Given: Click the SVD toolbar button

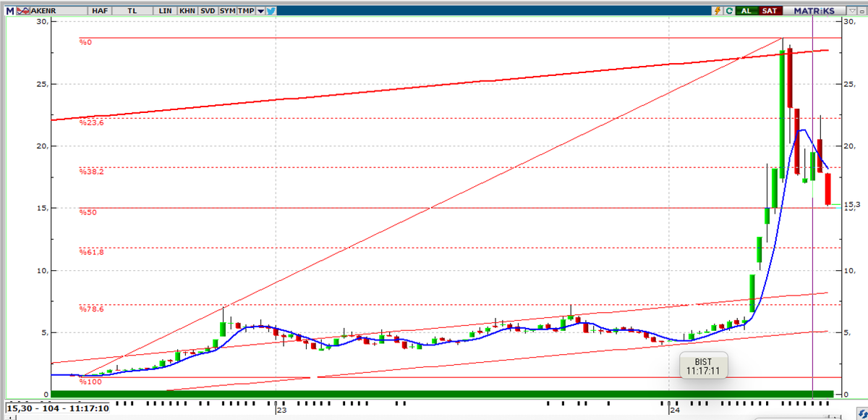Looking at the screenshot, I should [x=208, y=11].
